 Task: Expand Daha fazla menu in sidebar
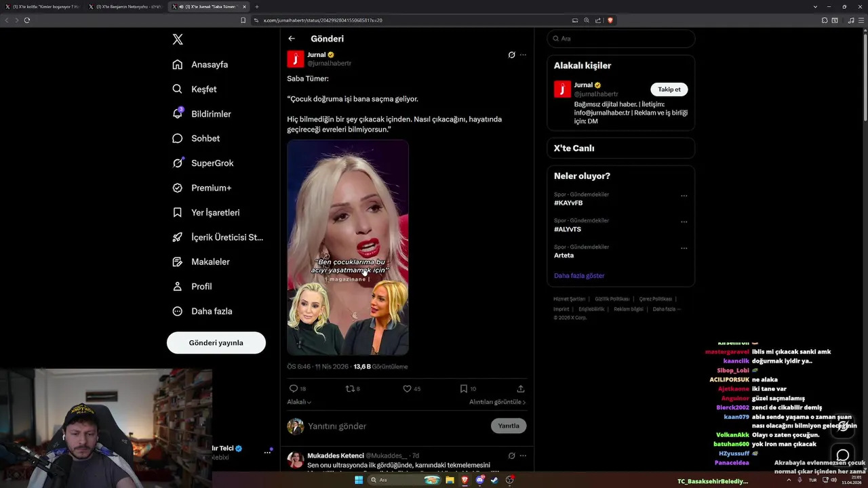202,311
